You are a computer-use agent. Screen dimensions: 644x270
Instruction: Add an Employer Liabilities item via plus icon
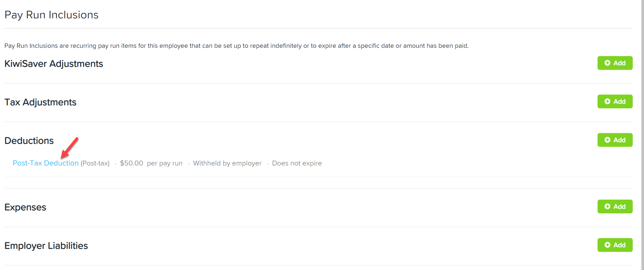click(x=607, y=245)
